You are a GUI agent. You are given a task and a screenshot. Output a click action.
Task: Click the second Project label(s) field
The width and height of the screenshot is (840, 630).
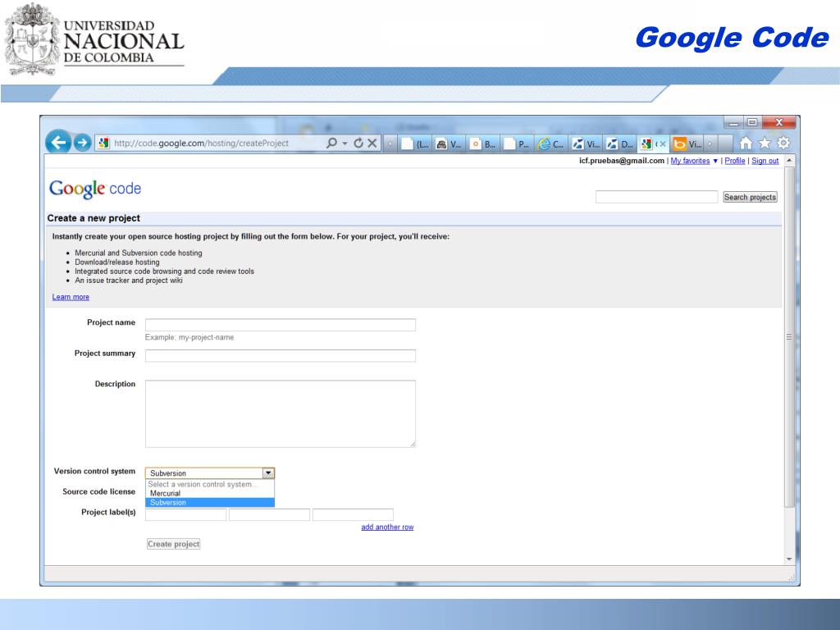pos(269,515)
